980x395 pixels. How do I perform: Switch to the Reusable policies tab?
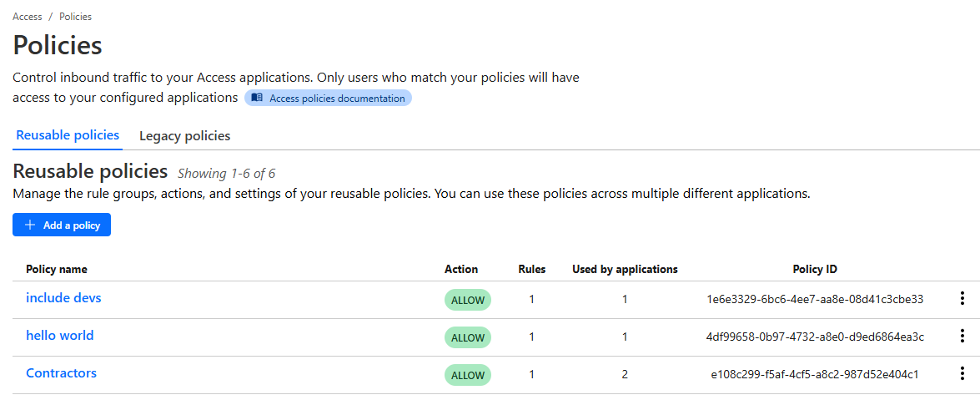(68, 135)
